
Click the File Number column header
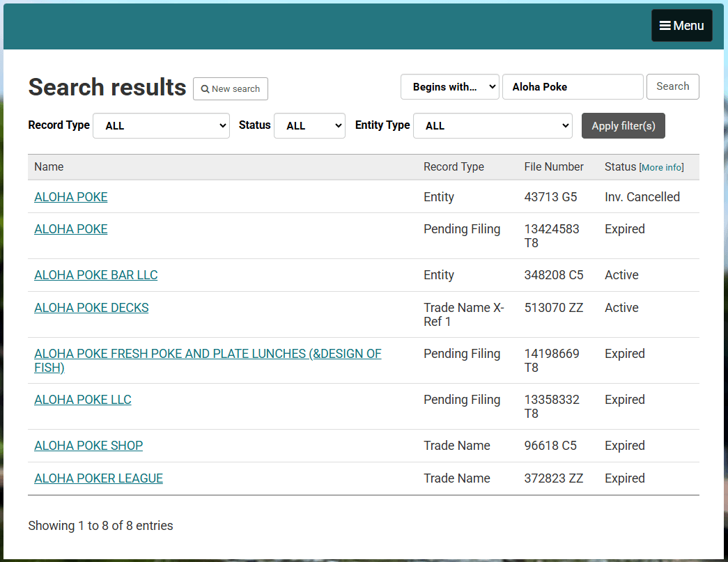click(x=554, y=167)
